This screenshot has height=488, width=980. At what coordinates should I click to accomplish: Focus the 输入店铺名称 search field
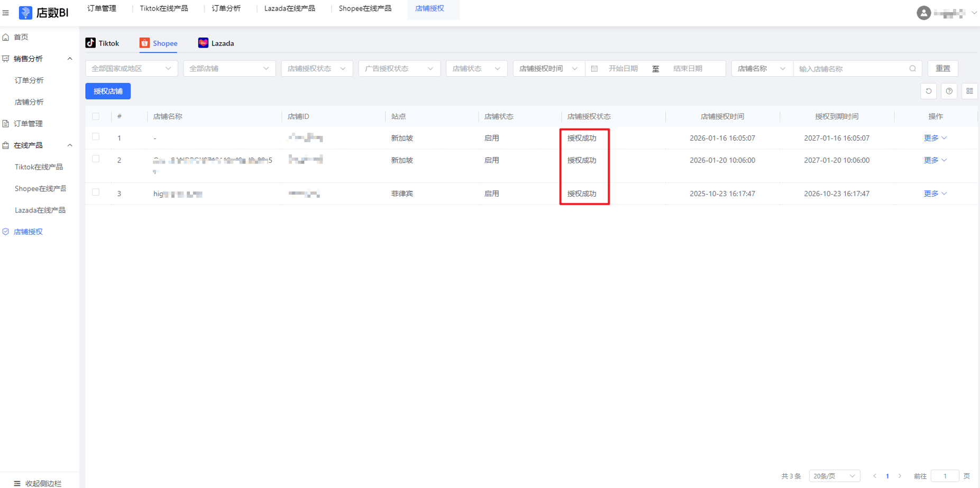click(851, 69)
